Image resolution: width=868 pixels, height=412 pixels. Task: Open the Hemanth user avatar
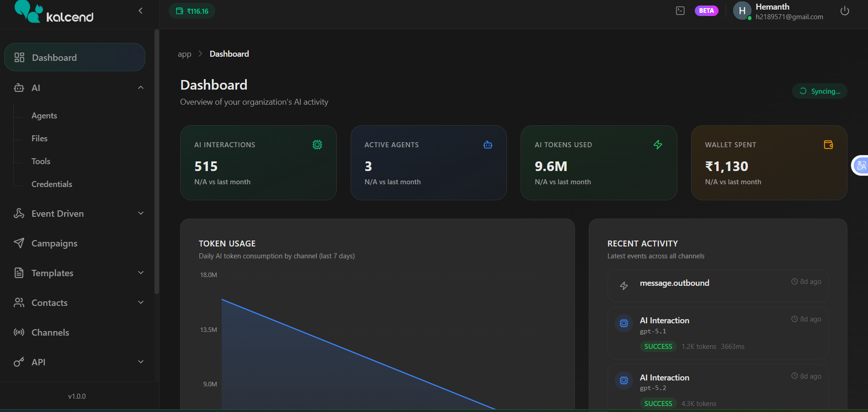tap(742, 11)
